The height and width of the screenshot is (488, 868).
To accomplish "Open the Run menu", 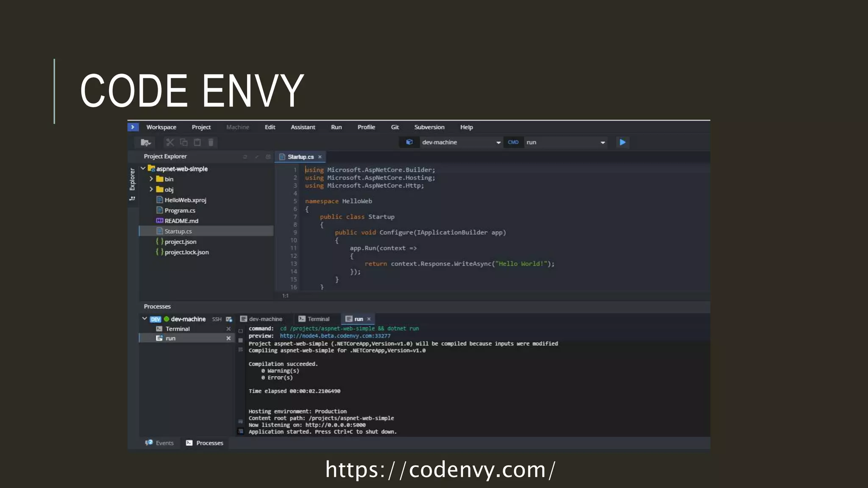I will point(336,127).
